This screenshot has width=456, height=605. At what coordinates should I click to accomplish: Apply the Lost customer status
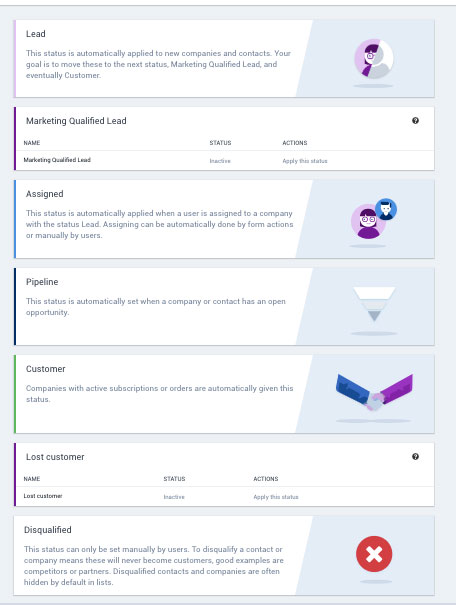click(276, 497)
